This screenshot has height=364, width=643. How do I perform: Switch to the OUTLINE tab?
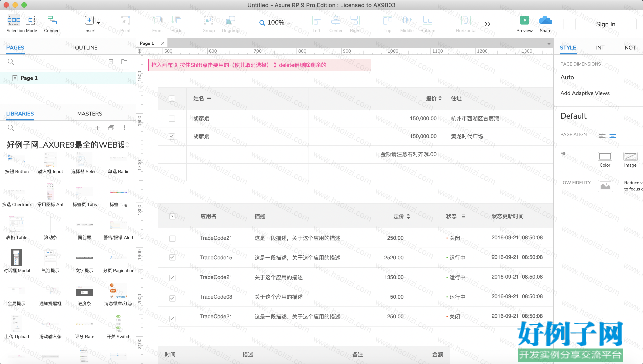click(x=86, y=48)
